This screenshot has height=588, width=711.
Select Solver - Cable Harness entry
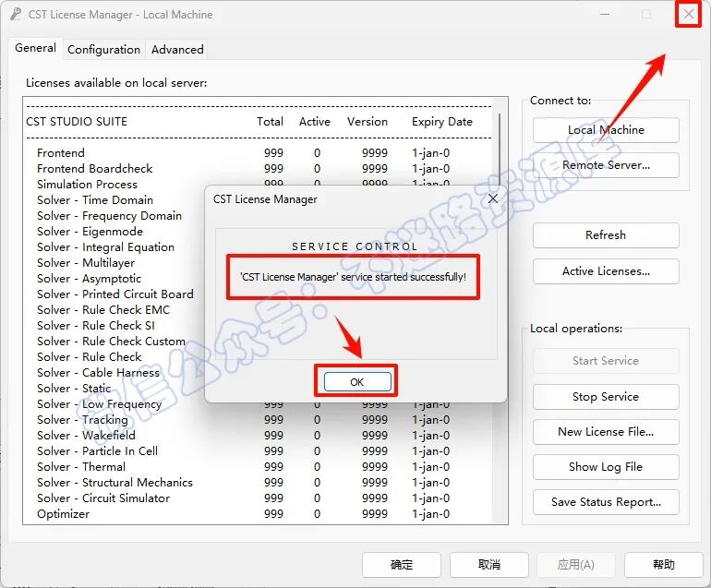click(x=99, y=373)
